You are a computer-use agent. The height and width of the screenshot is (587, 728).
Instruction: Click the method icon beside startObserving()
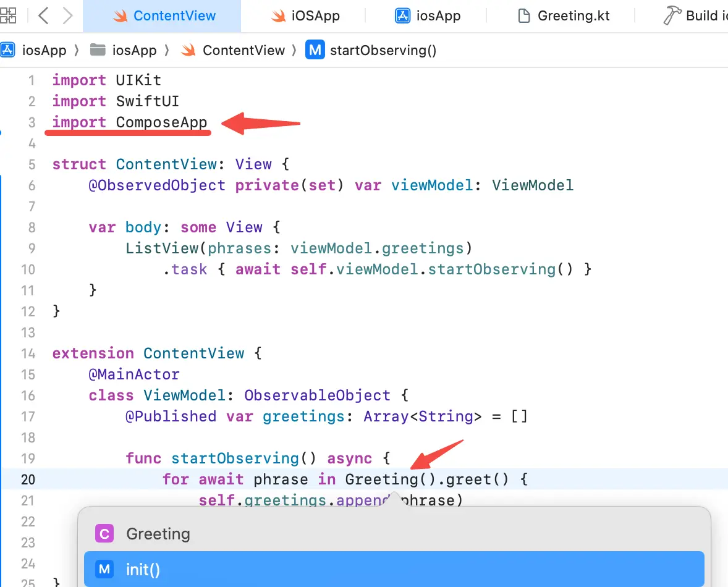tap(315, 50)
